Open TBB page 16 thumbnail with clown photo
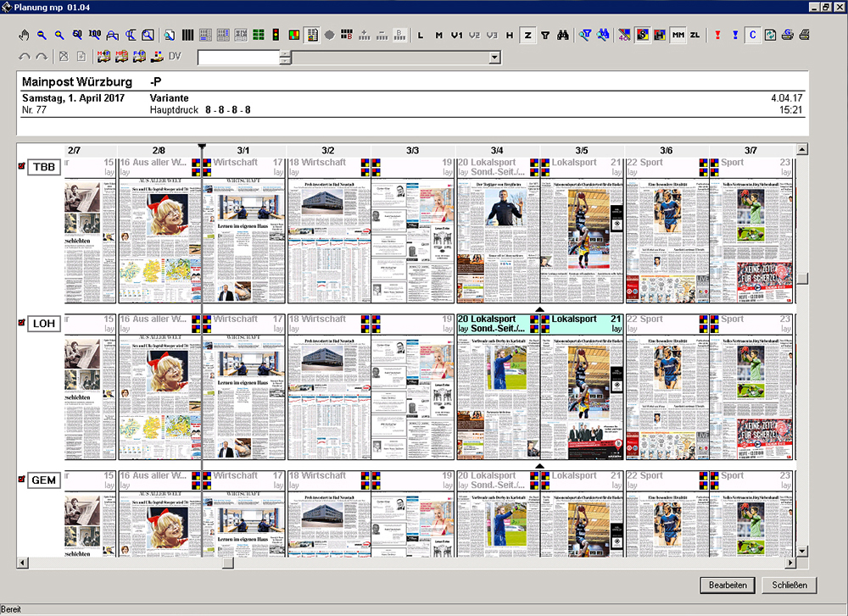This screenshot has height=616, width=848. coord(159,241)
